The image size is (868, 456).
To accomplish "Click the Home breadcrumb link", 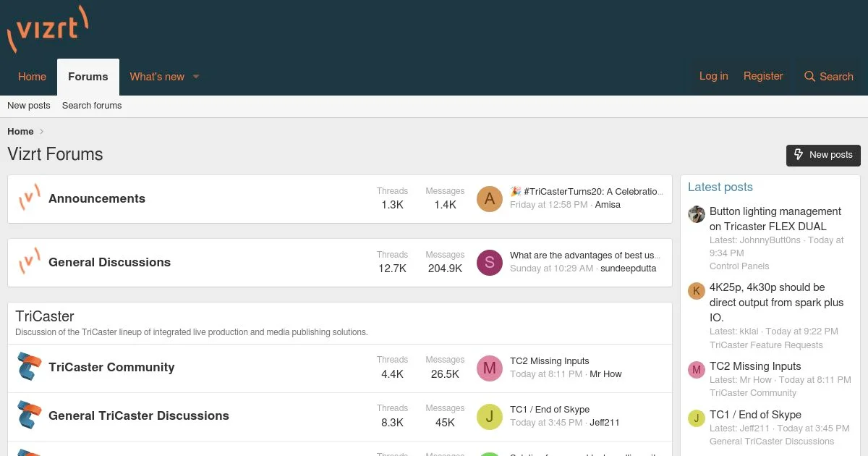I will click(x=20, y=132).
